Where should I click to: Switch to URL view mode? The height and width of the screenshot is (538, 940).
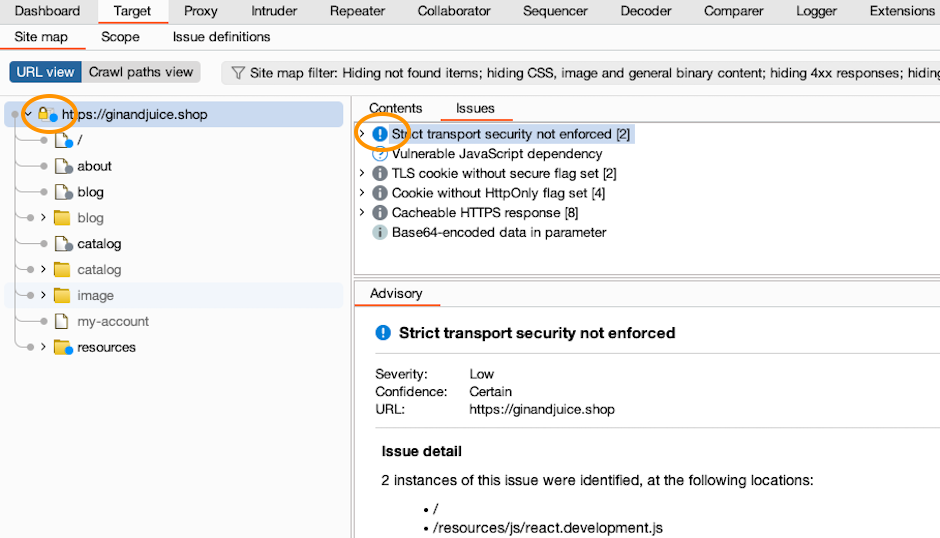[46, 72]
